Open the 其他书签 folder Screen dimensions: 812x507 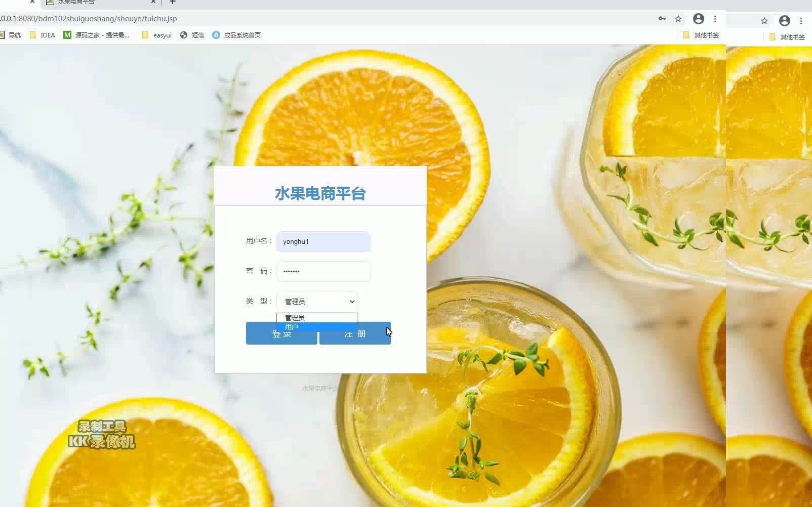[x=701, y=35]
